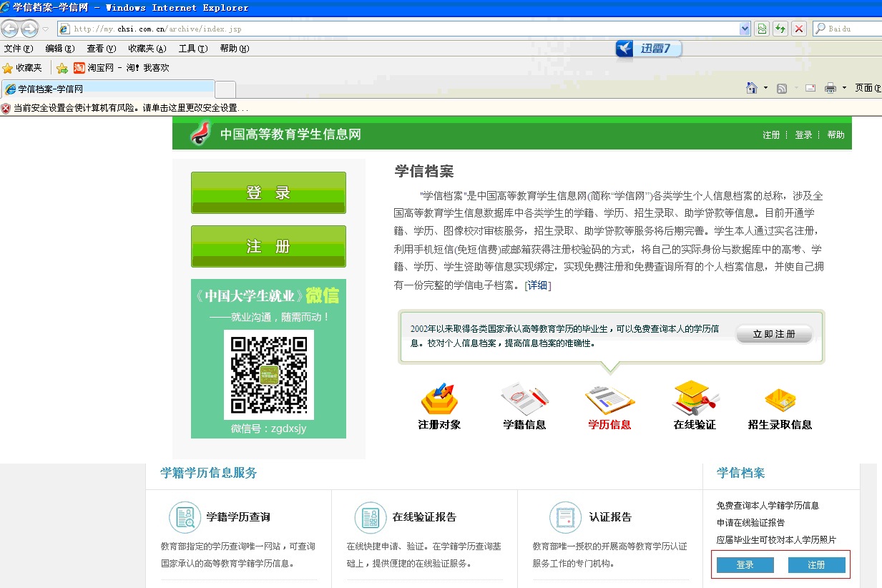Open the 工具(T) menu
This screenshot has width=882, height=588.
click(192, 49)
